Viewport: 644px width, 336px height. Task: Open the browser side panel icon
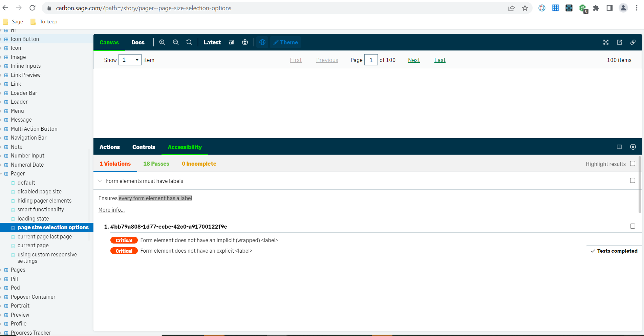pyautogui.click(x=609, y=8)
